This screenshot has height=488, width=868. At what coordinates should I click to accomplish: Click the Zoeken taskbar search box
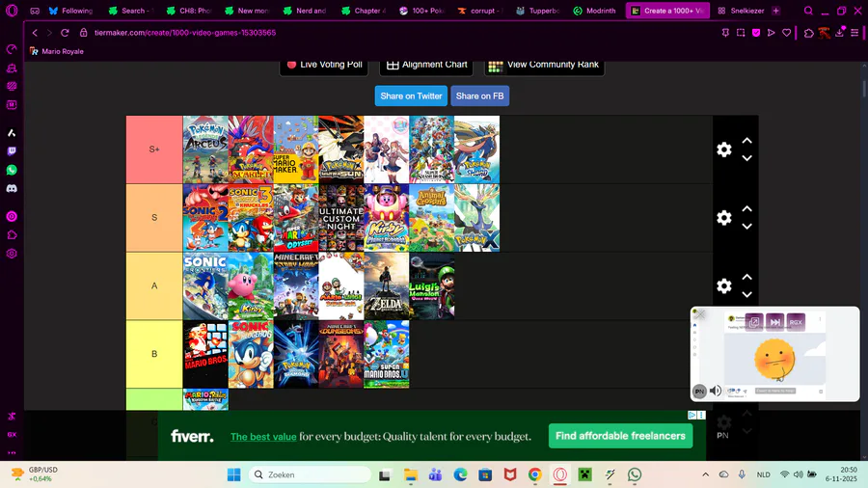coord(310,474)
